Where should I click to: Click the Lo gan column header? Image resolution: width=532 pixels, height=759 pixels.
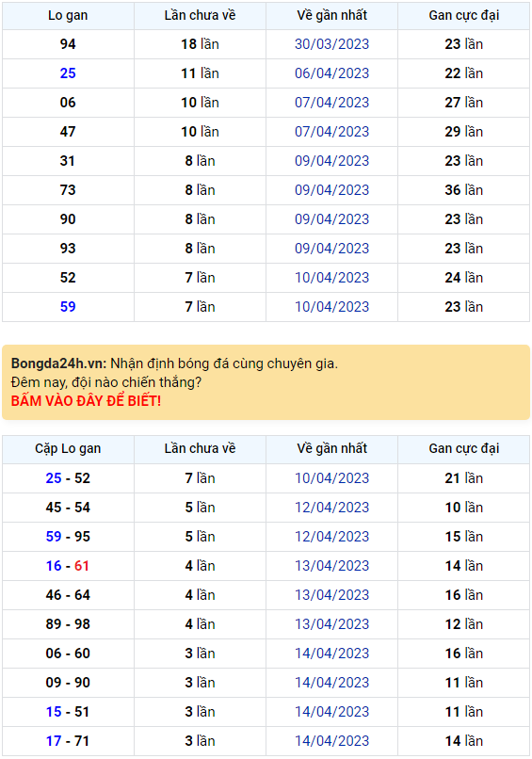[x=68, y=15]
